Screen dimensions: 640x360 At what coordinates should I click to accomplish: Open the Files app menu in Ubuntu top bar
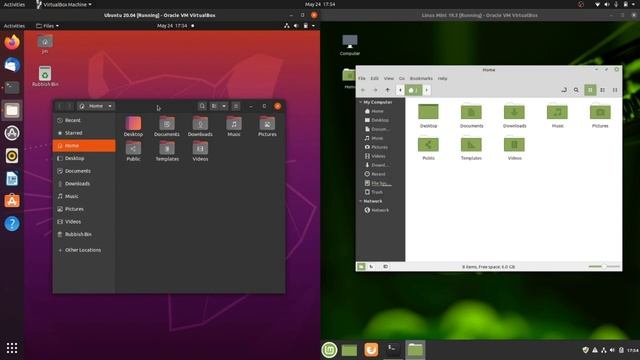[x=47, y=26]
